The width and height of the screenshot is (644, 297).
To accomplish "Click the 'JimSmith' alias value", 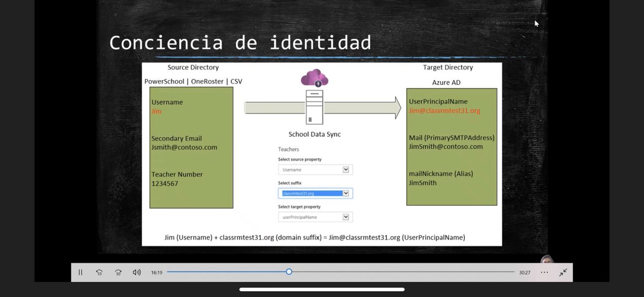I will coord(423,183).
